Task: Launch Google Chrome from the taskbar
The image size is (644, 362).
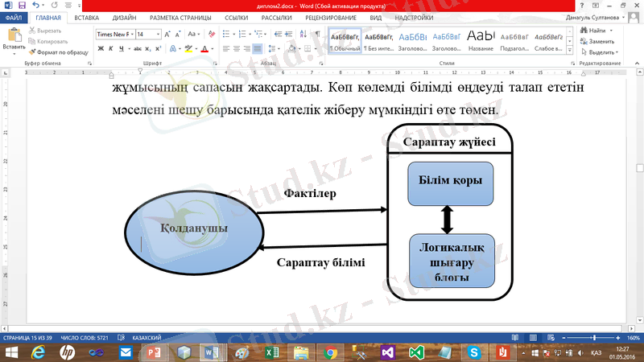Action: 329,352
